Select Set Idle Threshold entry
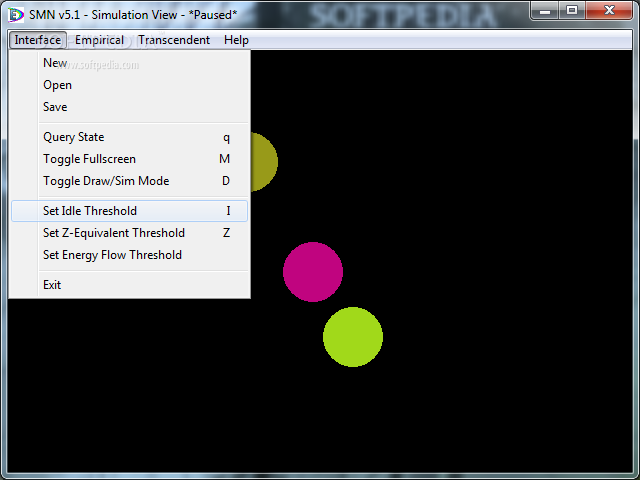The width and height of the screenshot is (640, 480). point(129,211)
